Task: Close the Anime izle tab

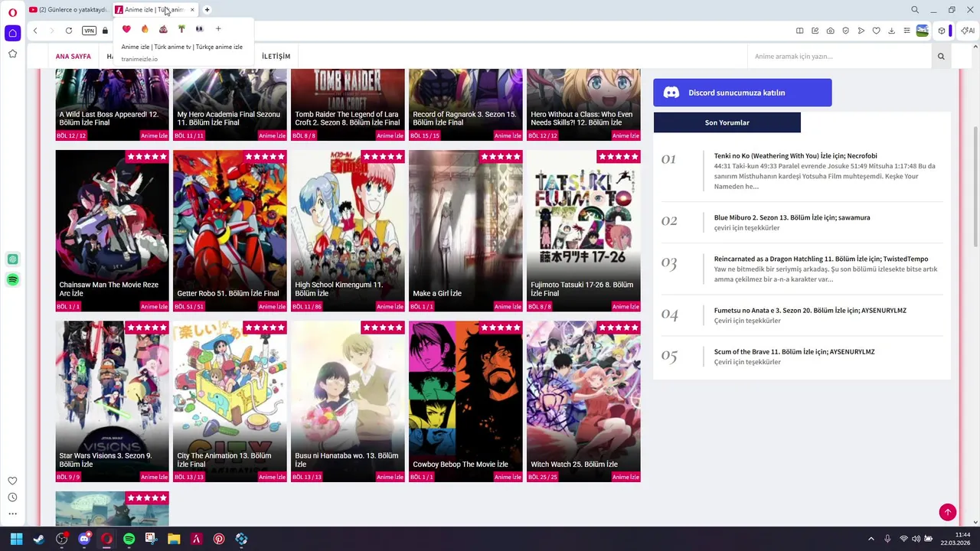Action: coord(192,10)
